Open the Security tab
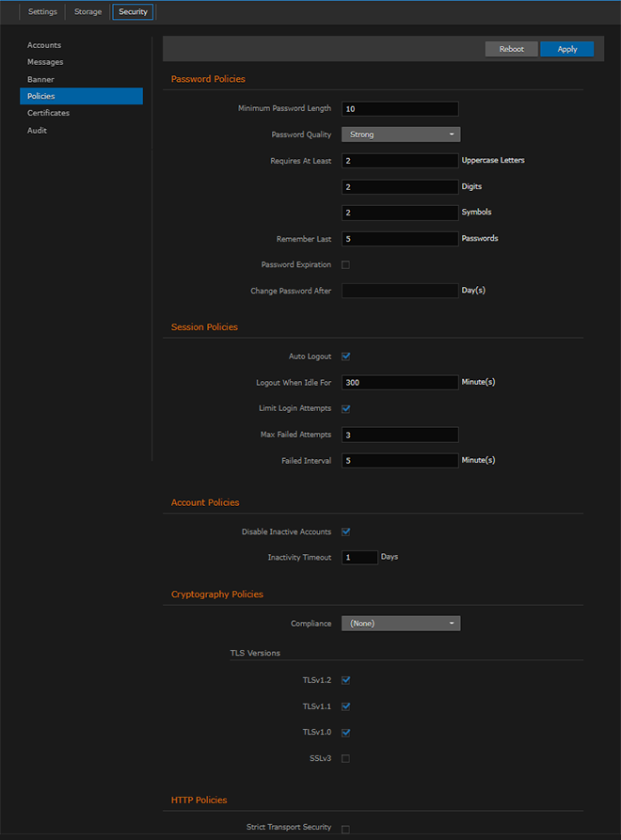This screenshot has height=840, width=621. tap(132, 11)
